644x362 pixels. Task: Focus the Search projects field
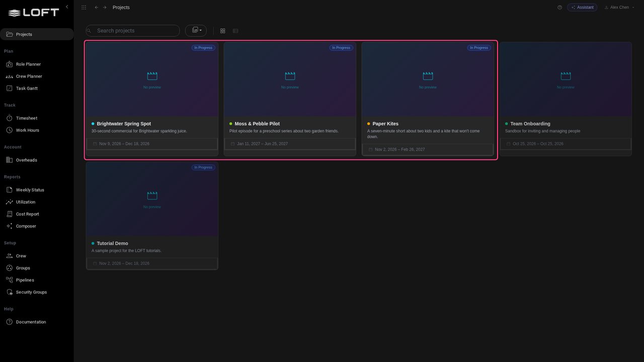tap(133, 31)
